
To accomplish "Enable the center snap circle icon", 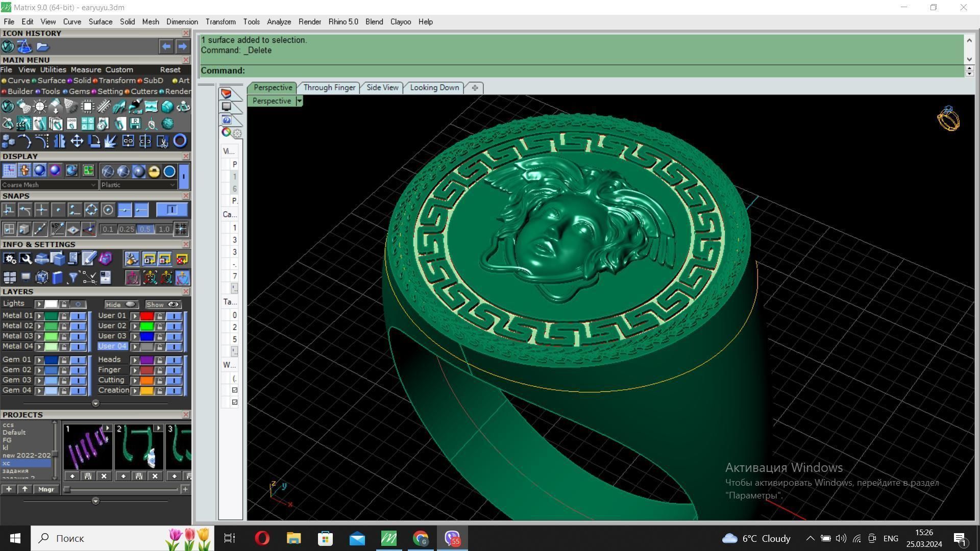I will [x=108, y=210].
